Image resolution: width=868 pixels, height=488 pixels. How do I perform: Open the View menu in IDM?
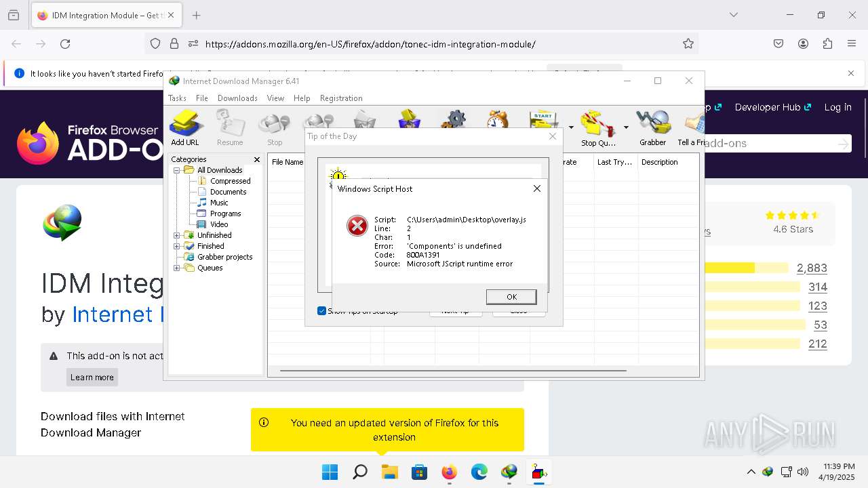275,98
